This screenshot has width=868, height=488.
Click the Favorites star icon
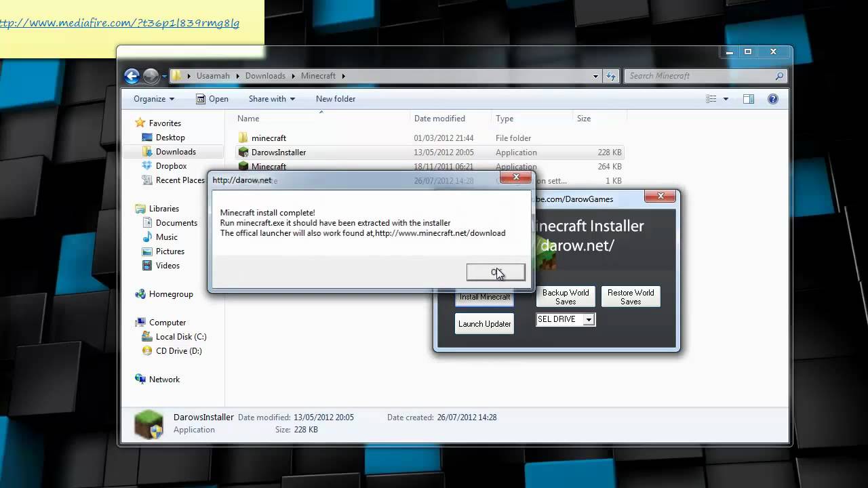[140, 123]
